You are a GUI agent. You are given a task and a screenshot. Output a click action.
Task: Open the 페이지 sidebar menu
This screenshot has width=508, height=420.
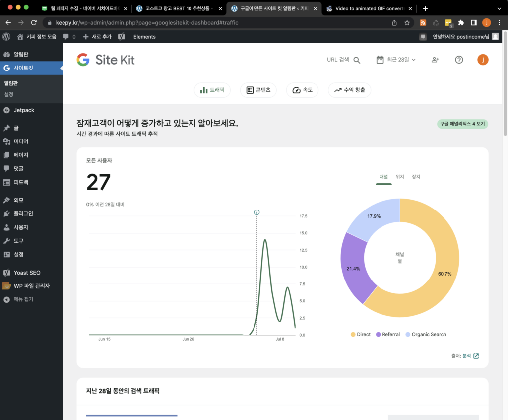click(x=31, y=155)
